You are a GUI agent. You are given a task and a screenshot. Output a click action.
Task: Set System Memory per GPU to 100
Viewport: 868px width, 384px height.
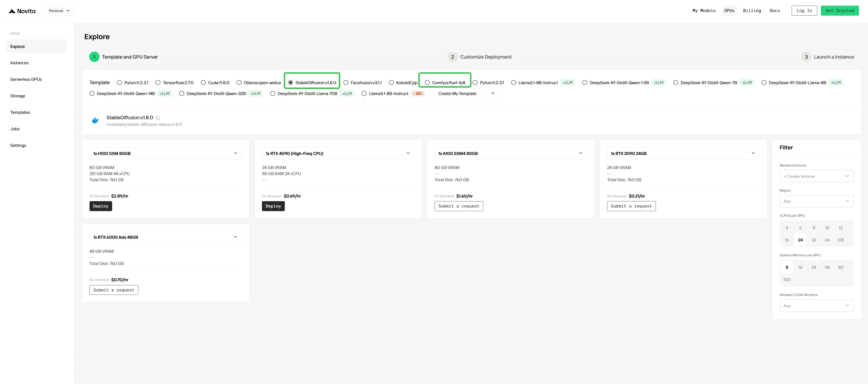coord(787,280)
